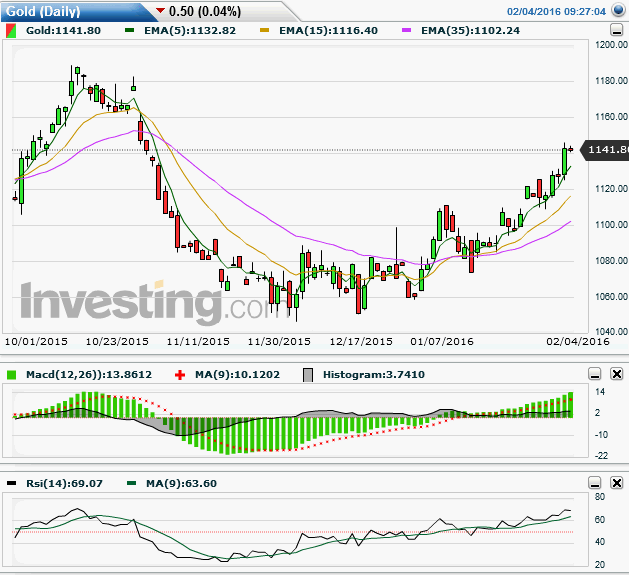The height and width of the screenshot is (575, 629).
Task: Minimize the RSI indicator panel
Action: tap(595, 483)
